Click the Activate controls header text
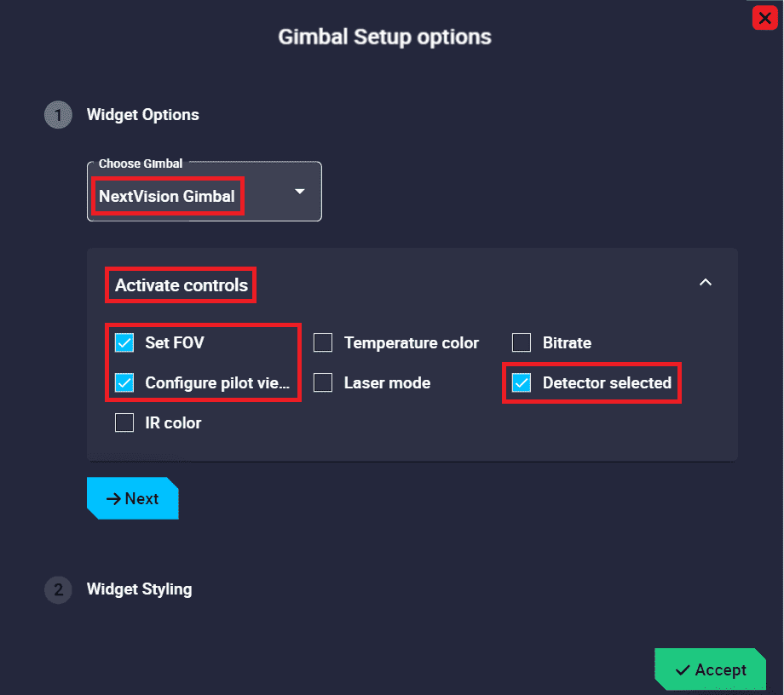 tap(182, 285)
